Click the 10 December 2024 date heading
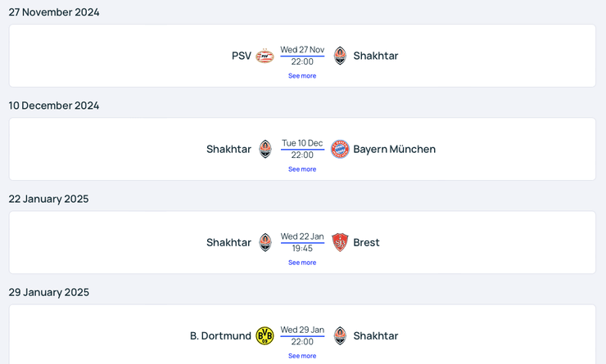This screenshot has height=364, width=606. point(54,106)
